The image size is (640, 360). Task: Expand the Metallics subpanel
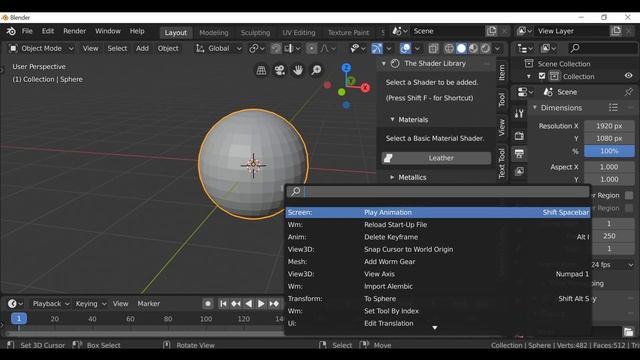tap(392, 178)
